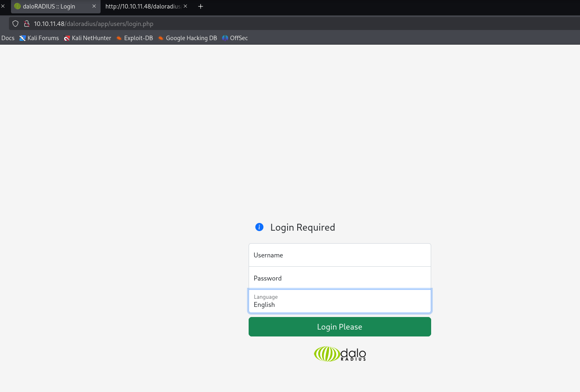Image resolution: width=580 pixels, height=392 pixels.
Task: Click the daloRADIUS logo below the form
Action: pos(340,354)
